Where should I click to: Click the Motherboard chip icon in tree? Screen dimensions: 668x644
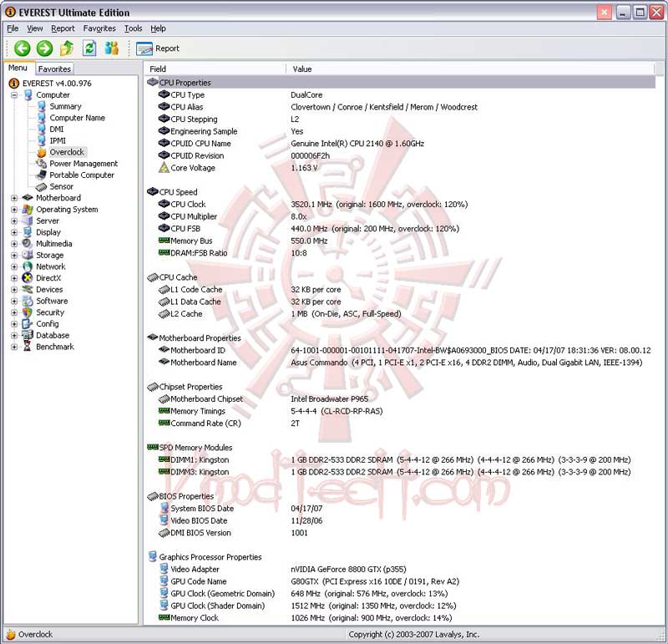[x=28, y=198]
